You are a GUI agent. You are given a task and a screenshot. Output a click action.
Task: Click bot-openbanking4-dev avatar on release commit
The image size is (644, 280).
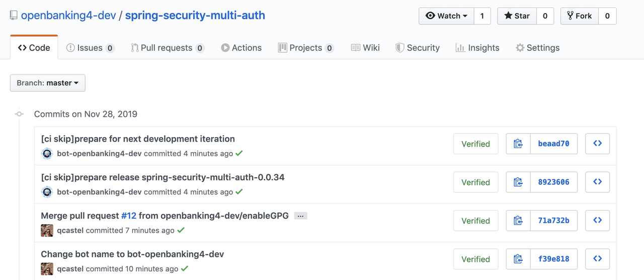pyautogui.click(x=47, y=192)
